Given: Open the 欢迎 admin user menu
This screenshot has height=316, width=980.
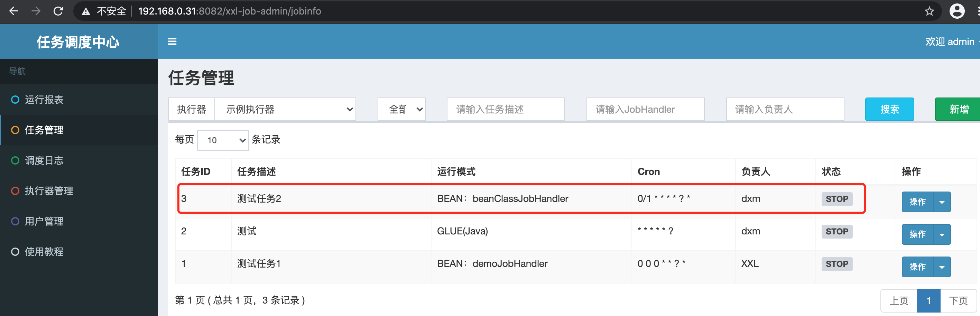Looking at the screenshot, I should [x=952, y=41].
